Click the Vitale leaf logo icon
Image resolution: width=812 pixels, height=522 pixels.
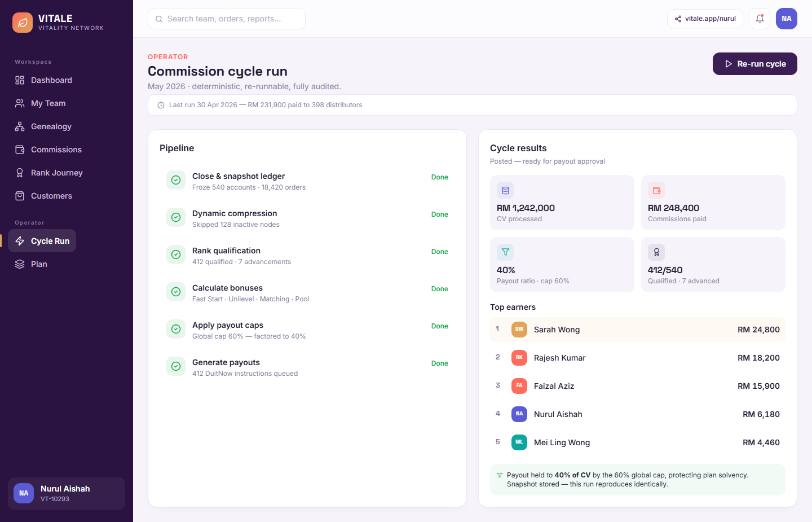tap(23, 23)
